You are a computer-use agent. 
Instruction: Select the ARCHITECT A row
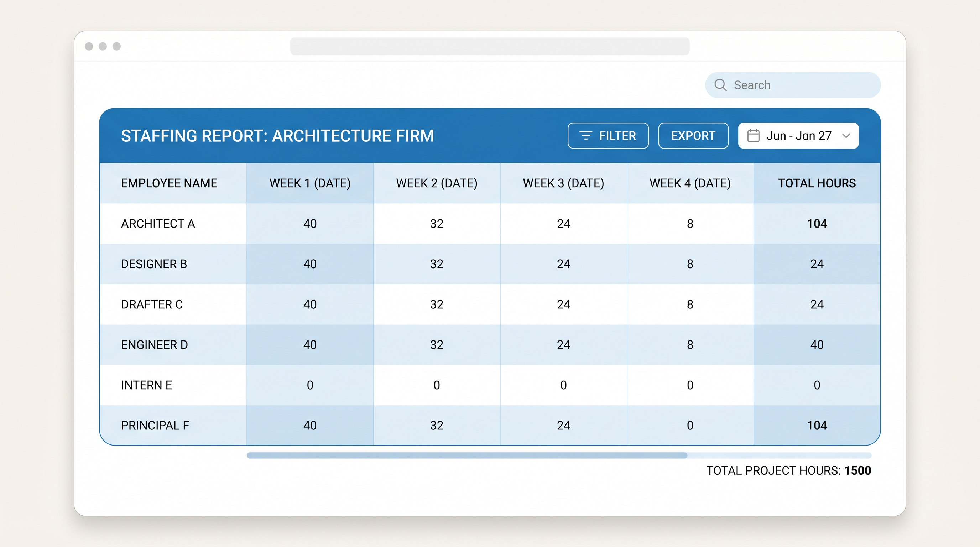(x=158, y=224)
